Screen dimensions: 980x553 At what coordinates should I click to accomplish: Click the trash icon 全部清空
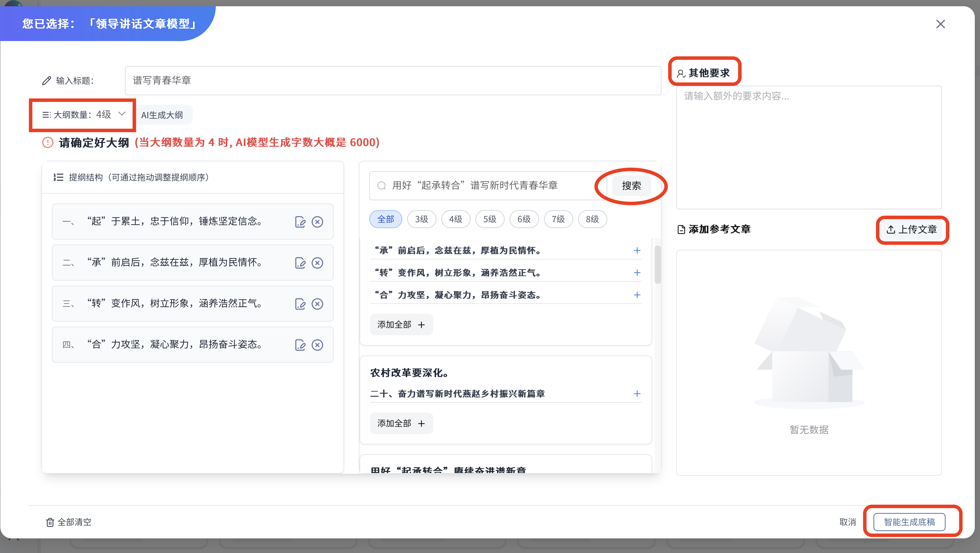[50, 522]
